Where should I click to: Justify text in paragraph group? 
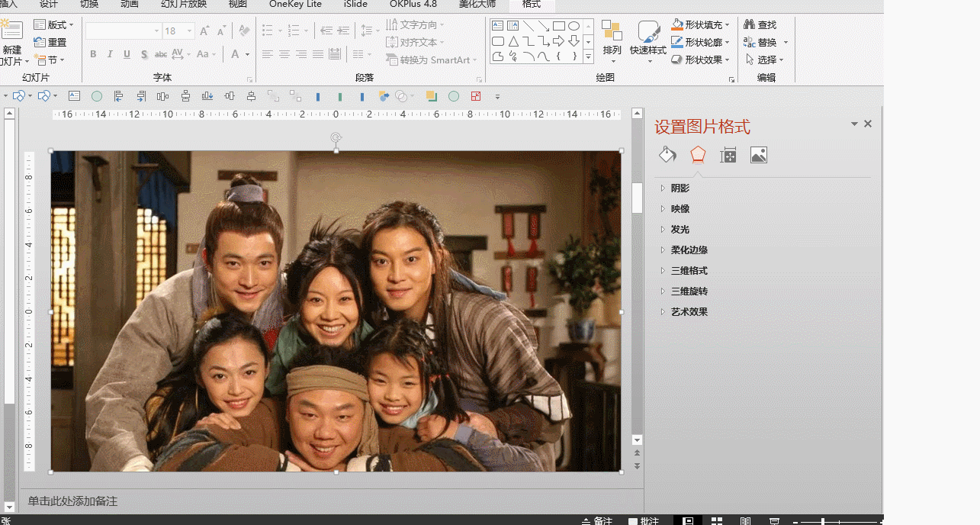coord(318,54)
